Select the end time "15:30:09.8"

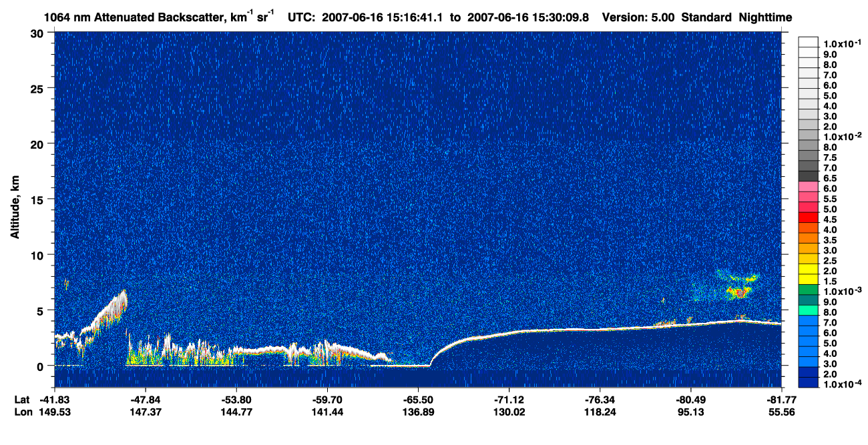click(562, 17)
